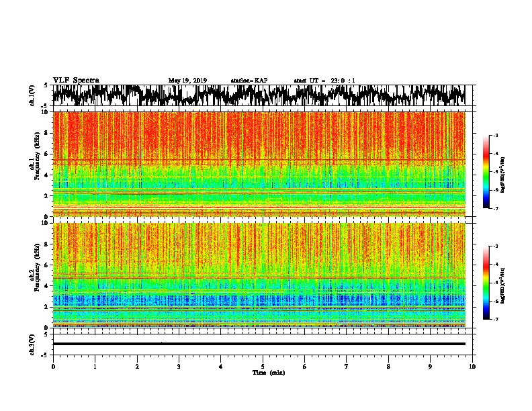Click time axis tick label '3'
This screenshot has height=411, width=532.
pos(179,367)
